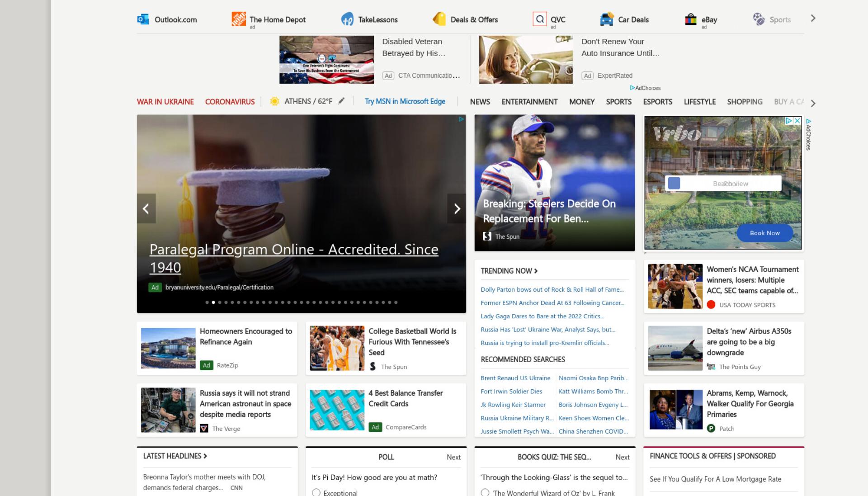Image resolution: width=868 pixels, height=496 pixels.
Task: Open the Sports shortcut icon
Action: 759,19
